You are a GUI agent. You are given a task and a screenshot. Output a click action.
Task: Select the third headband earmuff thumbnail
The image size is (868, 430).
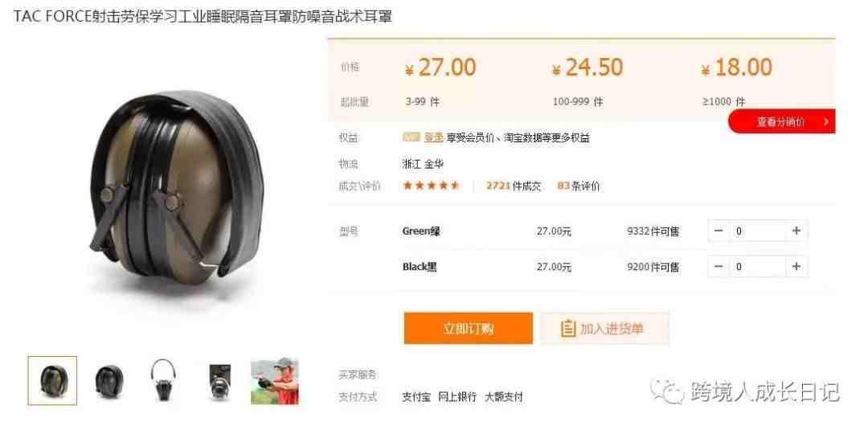click(162, 381)
